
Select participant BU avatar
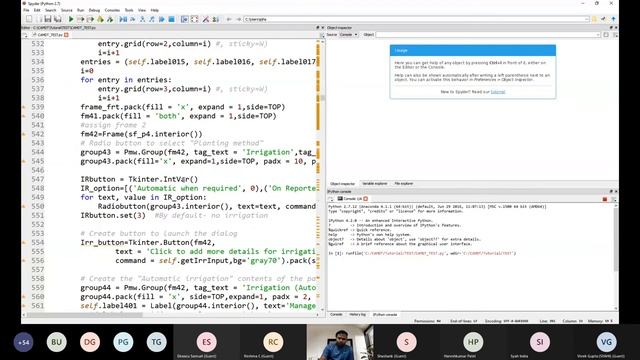point(56,342)
